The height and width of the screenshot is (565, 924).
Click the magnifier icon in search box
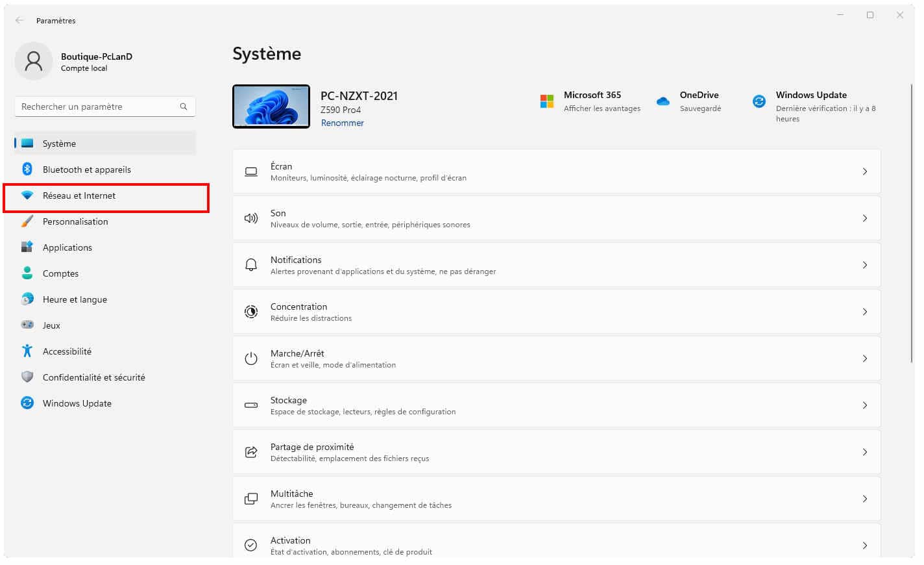(184, 107)
